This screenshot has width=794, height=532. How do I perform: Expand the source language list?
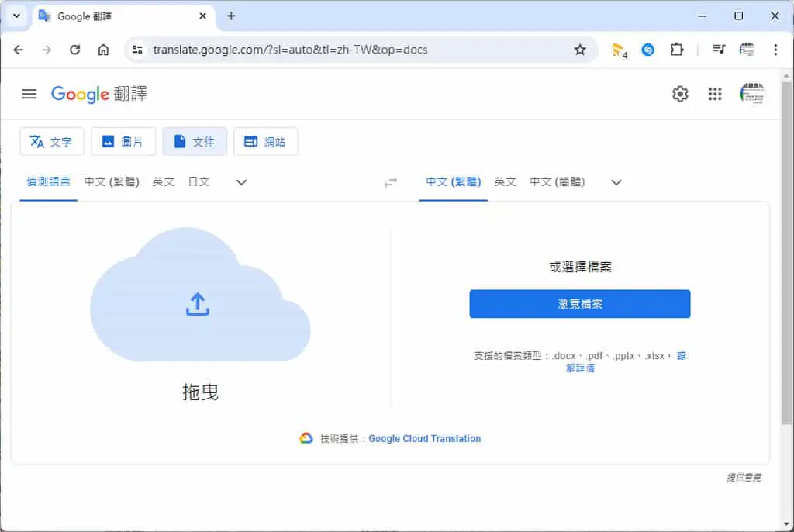click(242, 182)
